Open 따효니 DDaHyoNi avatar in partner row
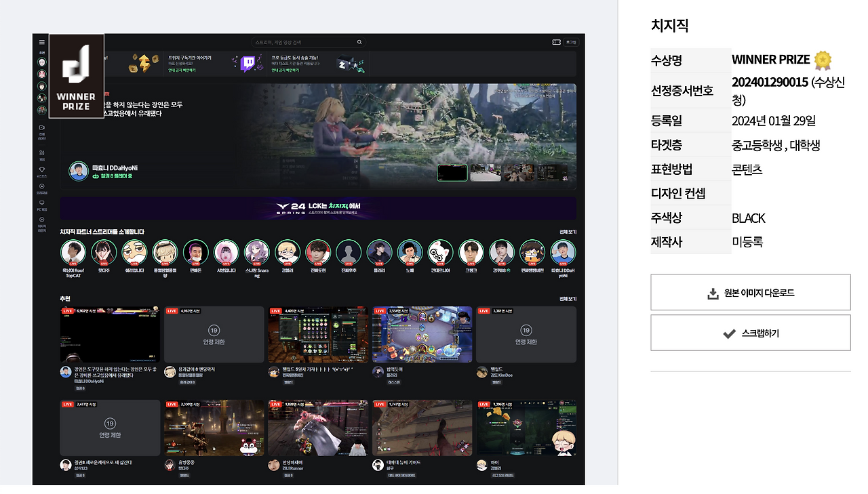Screen dimensions: 868x494 pyautogui.click(x=563, y=252)
